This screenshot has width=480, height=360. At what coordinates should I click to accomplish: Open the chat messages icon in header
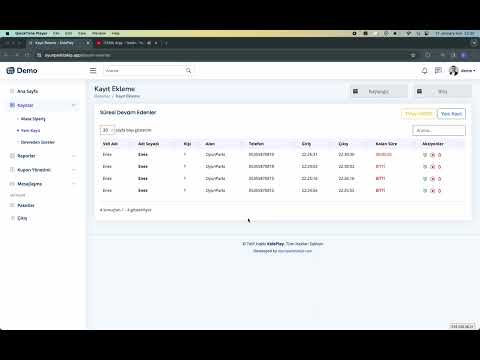438,70
